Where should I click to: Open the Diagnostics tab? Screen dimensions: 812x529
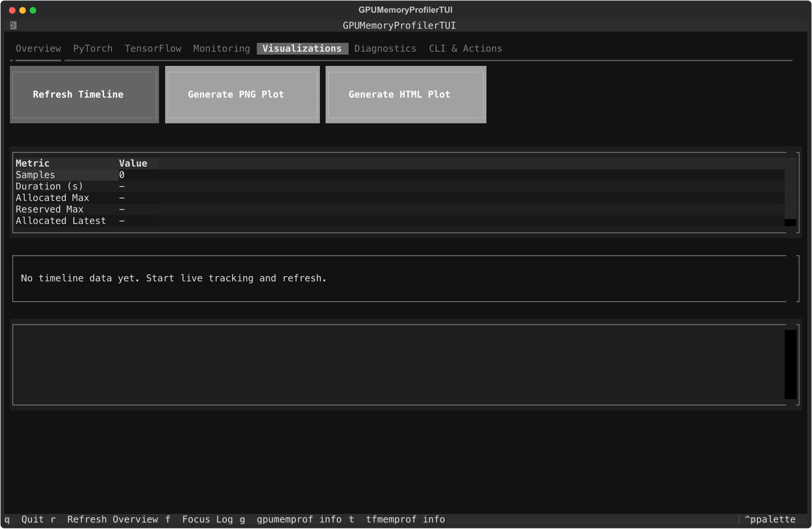[x=385, y=48]
